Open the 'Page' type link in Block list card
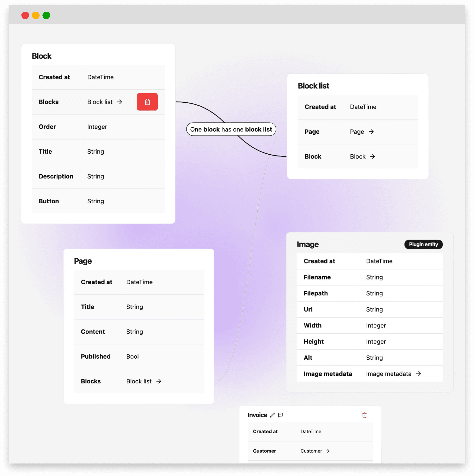Screen dimensions: 474x476 (x=357, y=132)
